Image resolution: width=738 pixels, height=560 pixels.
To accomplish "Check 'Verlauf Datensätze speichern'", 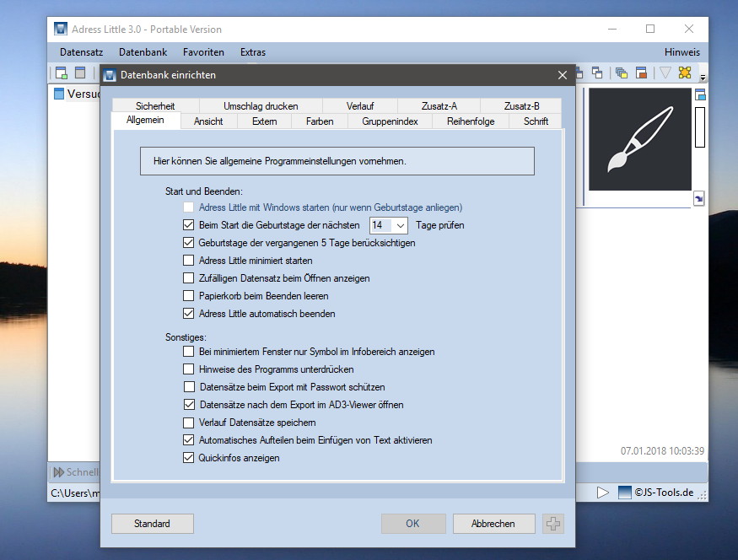I will [x=188, y=423].
